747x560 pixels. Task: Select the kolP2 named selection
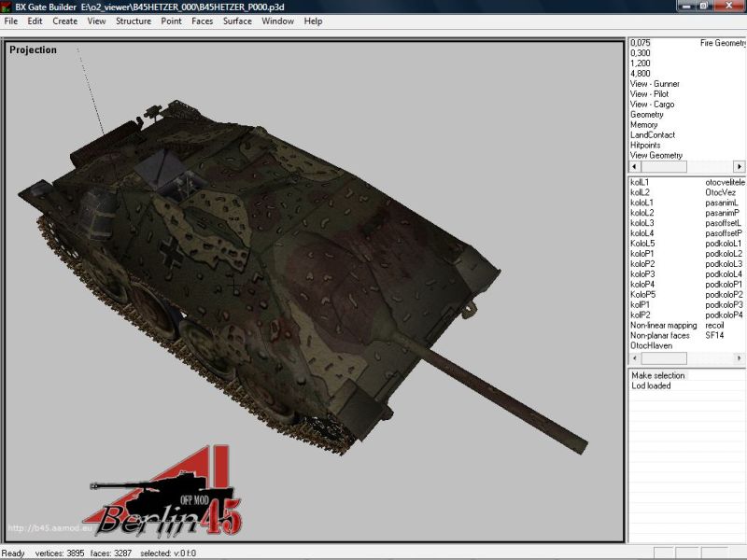click(641, 315)
